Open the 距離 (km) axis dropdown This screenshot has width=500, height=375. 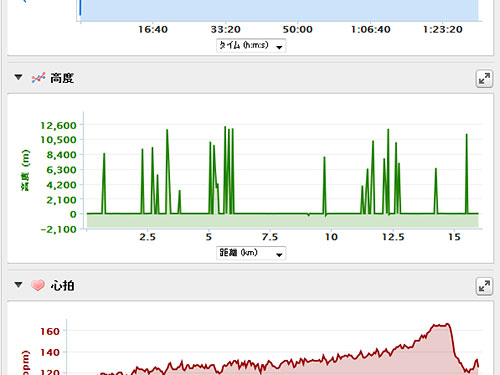click(x=251, y=253)
